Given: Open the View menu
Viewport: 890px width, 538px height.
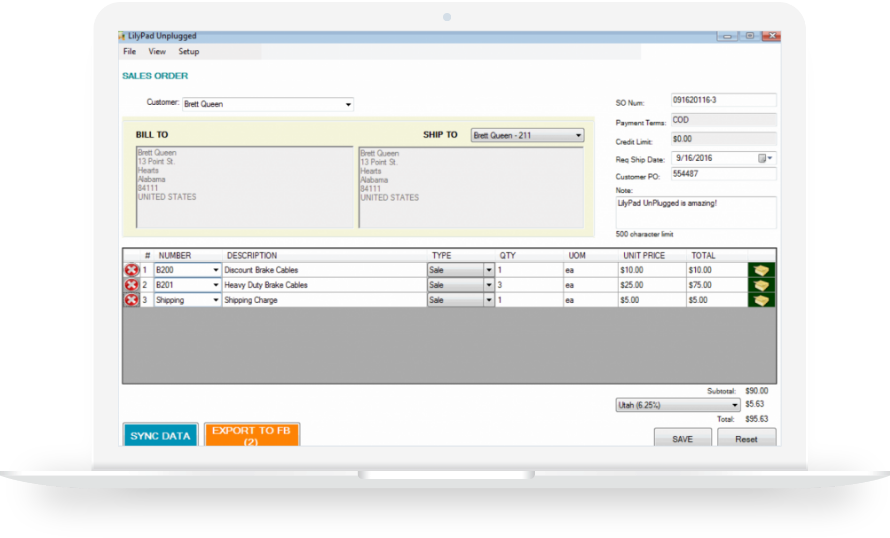Looking at the screenshot, I should [x=157, y=52].
